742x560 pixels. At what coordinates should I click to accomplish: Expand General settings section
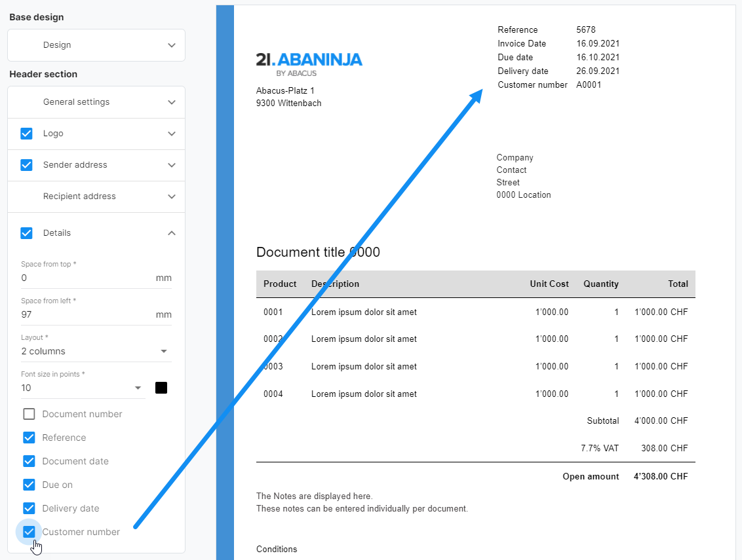[96, 102]
